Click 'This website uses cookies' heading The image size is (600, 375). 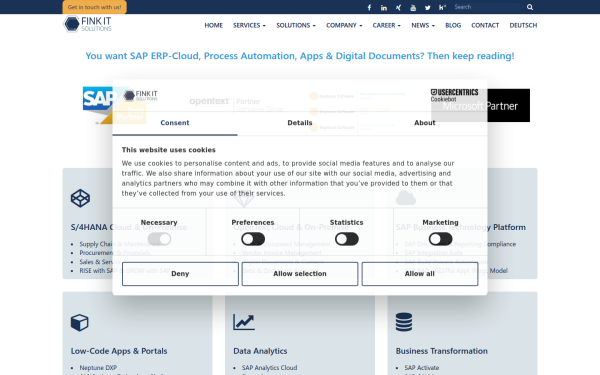(169, 150)
